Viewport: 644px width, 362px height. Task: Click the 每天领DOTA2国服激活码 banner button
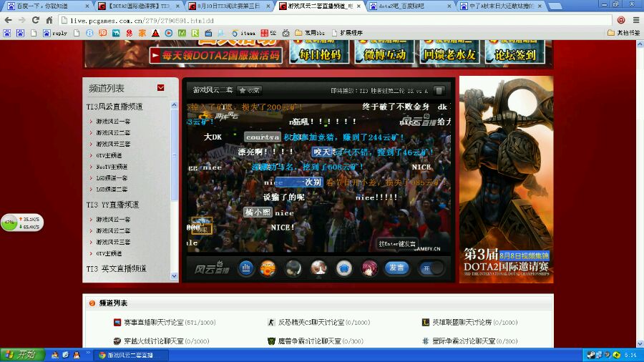click(216, 55)
